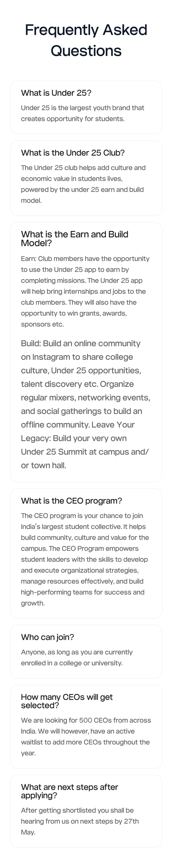This screenshot has width=172, height=868.
Task: Click the 'active waitlist to add more CEOs' line
Action: tap(85, 742)
